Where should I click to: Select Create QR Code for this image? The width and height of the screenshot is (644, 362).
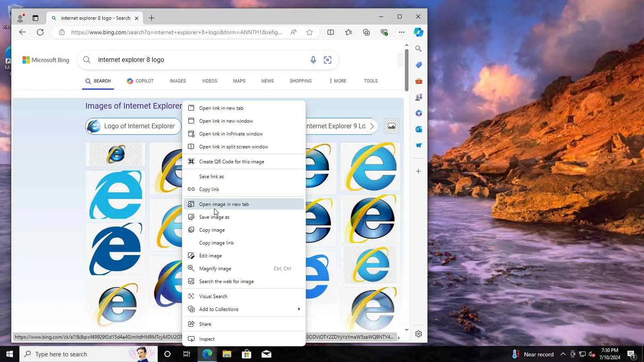(244, 162)
